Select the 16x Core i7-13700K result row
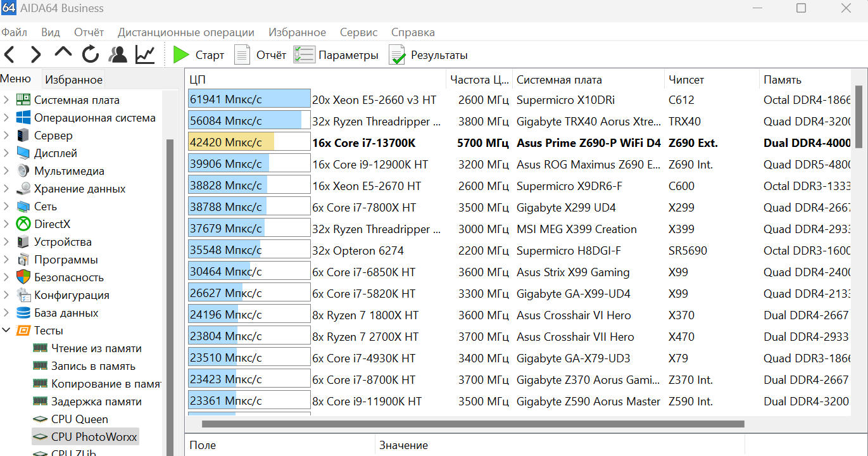This screenshot has width=868, height=456. click(x=519, y=142)
